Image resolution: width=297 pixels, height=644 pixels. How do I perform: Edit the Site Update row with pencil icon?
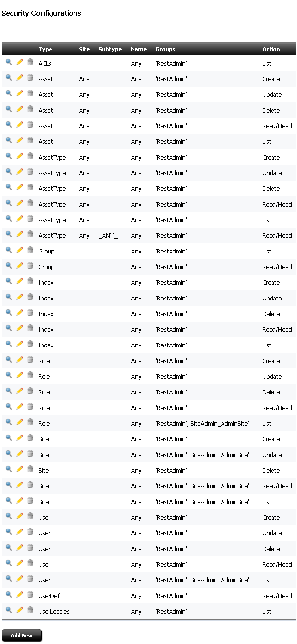(20, 454)
